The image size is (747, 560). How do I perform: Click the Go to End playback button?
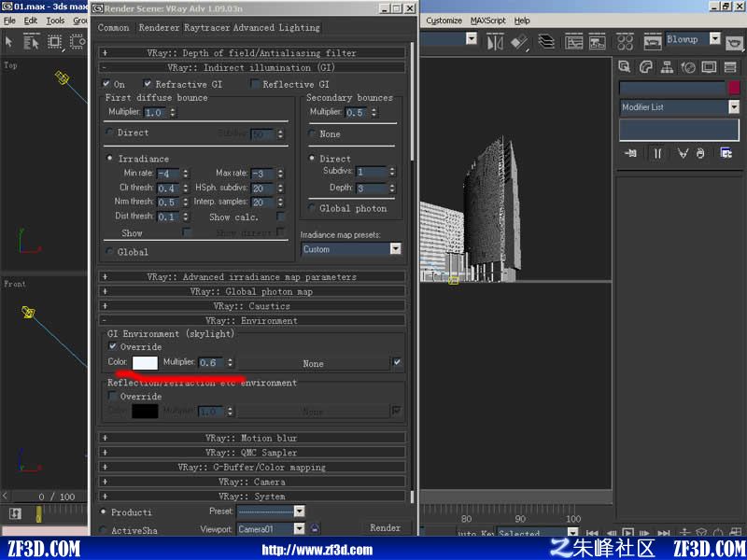click(x=664, y=532)
